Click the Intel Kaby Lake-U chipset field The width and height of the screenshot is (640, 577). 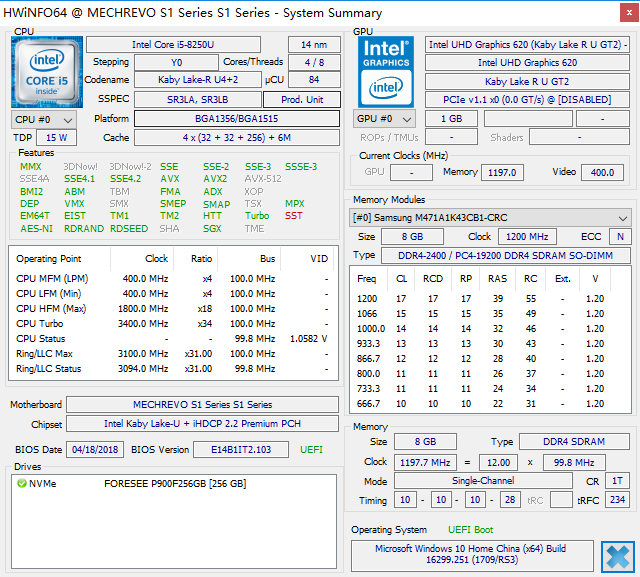pyautogui.click(x=206, y=424)
